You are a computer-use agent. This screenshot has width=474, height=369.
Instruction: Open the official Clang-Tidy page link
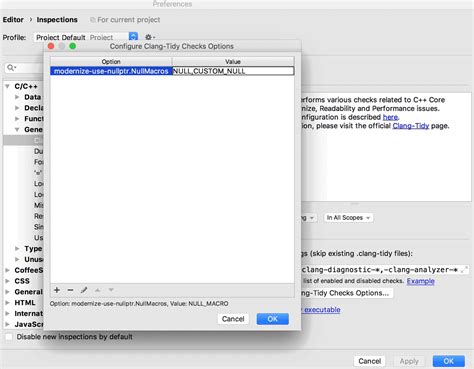pos(411,126)
